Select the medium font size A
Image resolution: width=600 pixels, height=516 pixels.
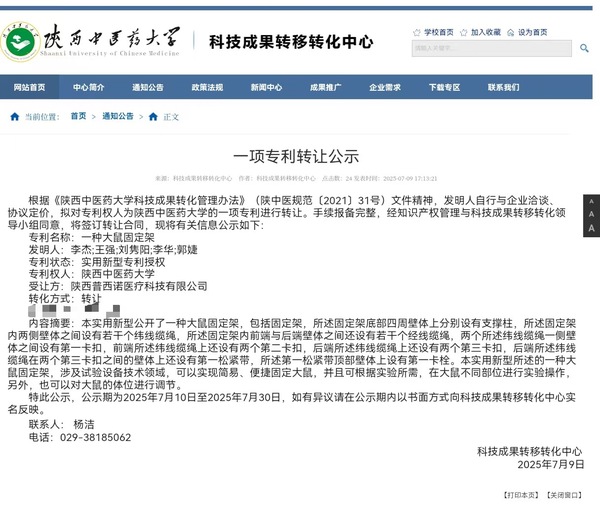pyautogui.click(x=591, y=215)
